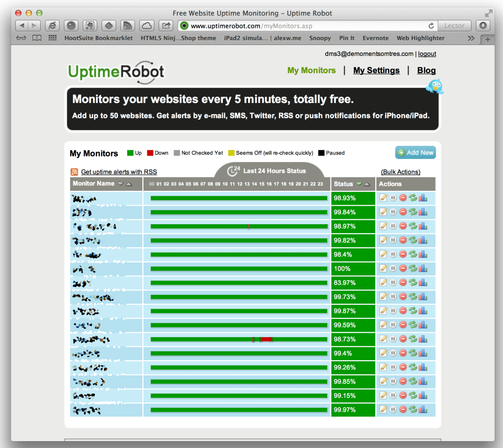Viewport: 503px width, 448px height.
Task: Click the iCloud tabs icon in the Safari toolbar
Action: click(146, 26)
